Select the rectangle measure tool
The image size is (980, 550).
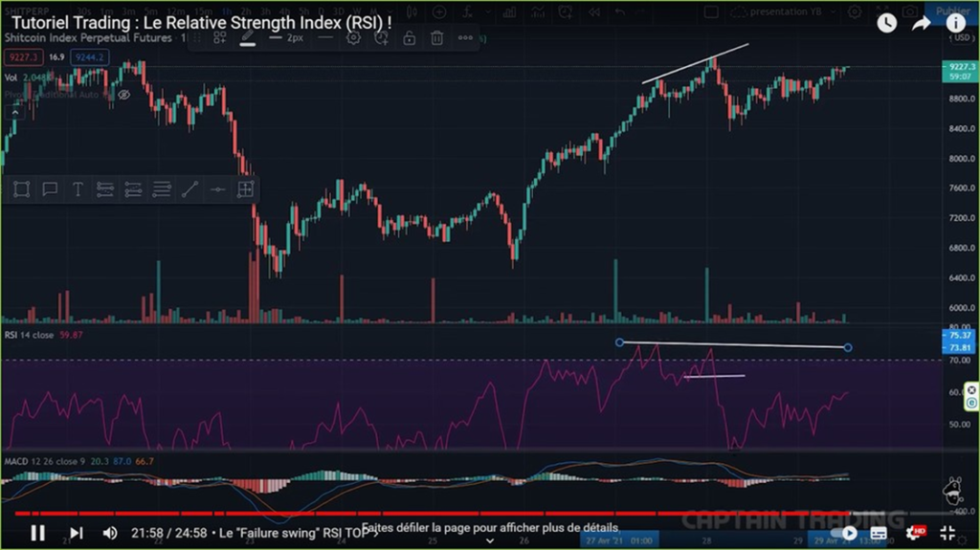[x=21, y=189]
